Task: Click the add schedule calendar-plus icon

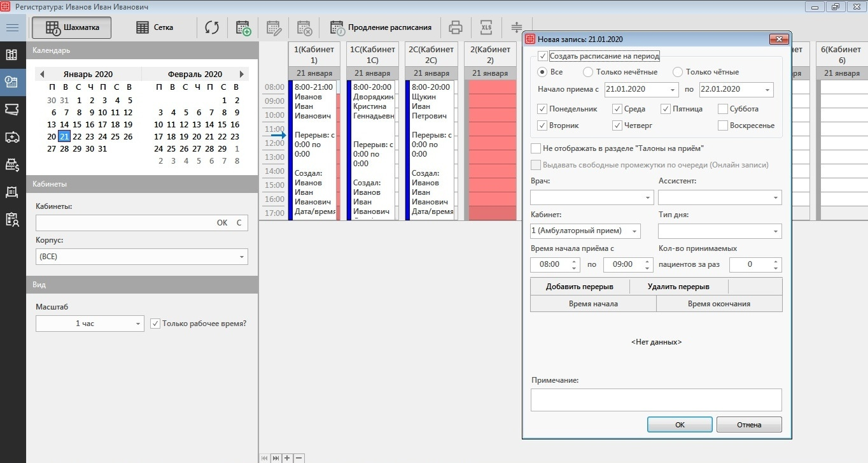Action: click(243, 27)
